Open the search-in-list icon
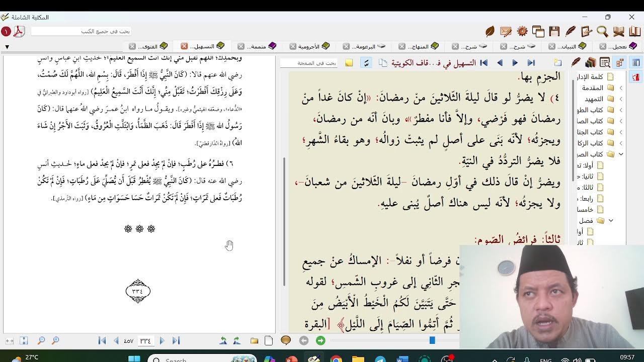 point(605,63)
